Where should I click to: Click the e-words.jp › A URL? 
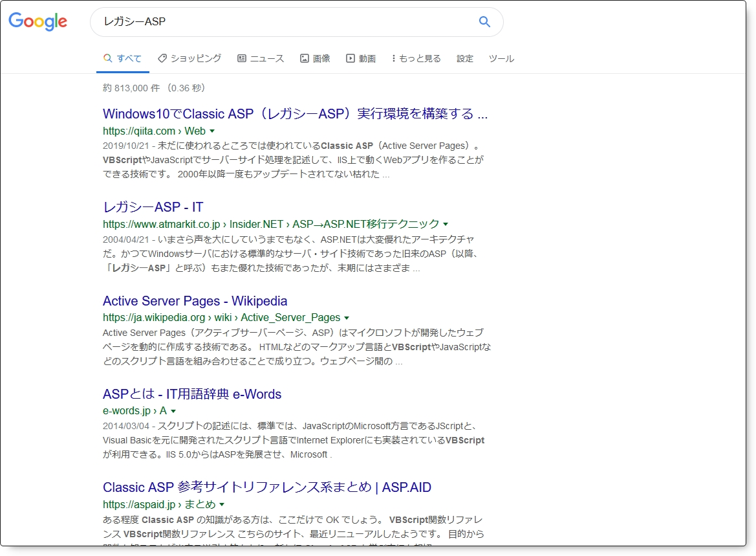coord(135,411)
